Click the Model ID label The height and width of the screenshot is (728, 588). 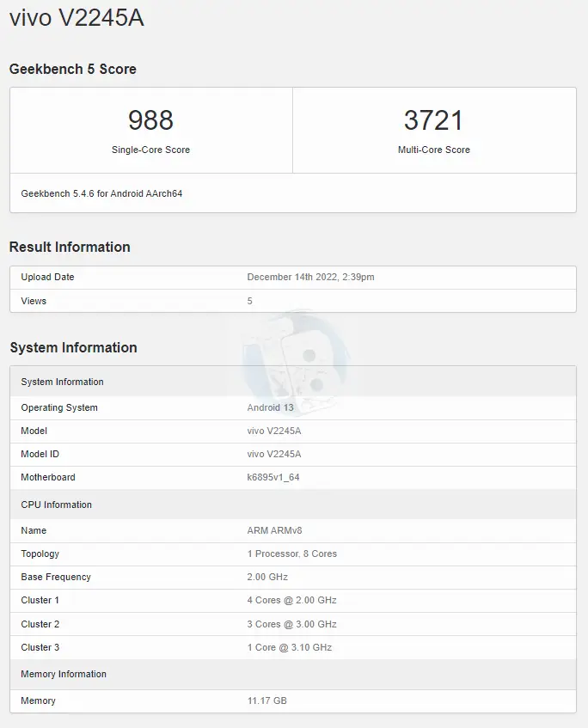pyautogui.click(x=40, y=454)
